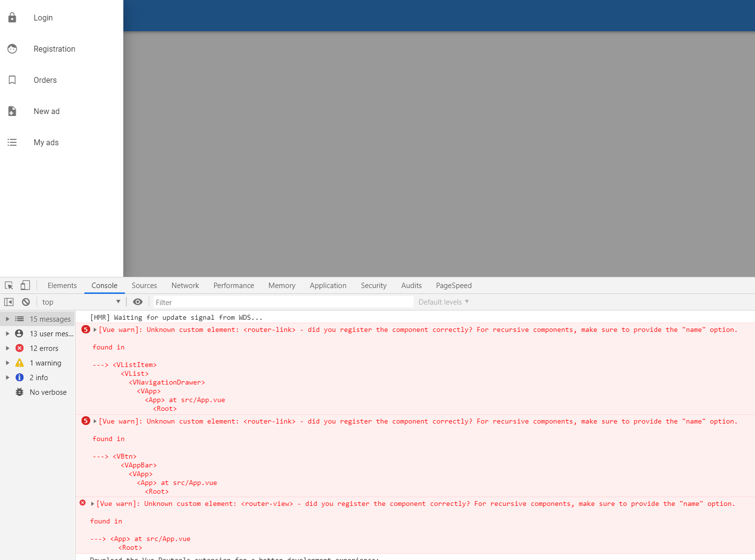Open the PageSpeed tab

tap(454, 286)
